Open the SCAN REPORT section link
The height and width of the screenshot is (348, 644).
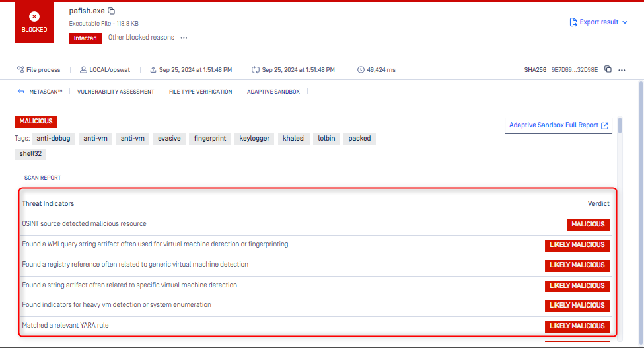42,178
